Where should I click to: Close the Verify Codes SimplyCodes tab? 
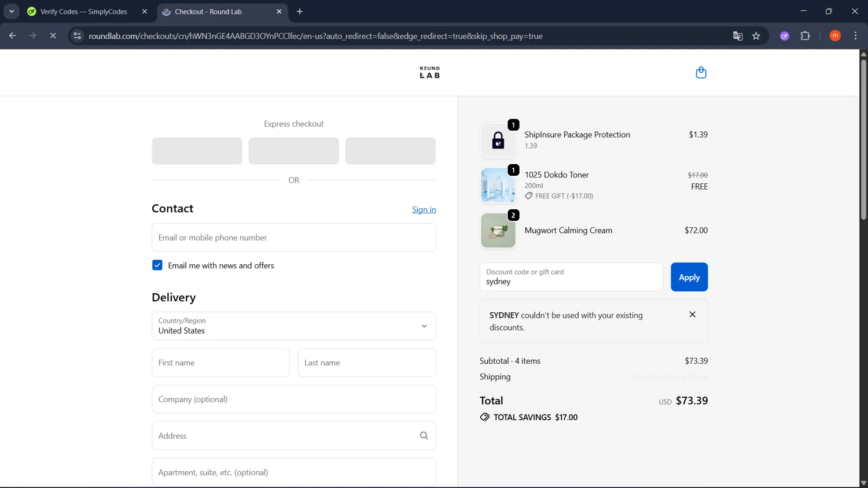click(145, 12)
